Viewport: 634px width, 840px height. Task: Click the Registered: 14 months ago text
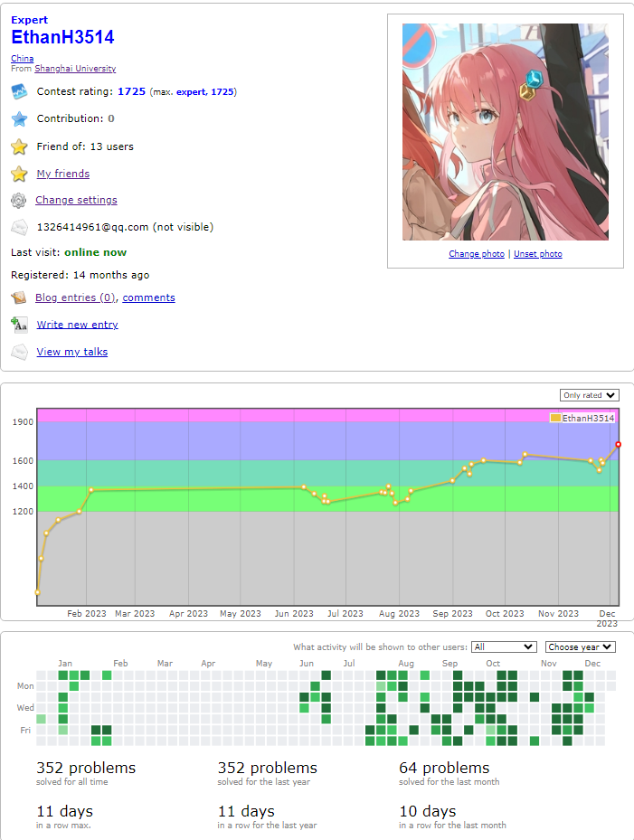tap(80, 275)
